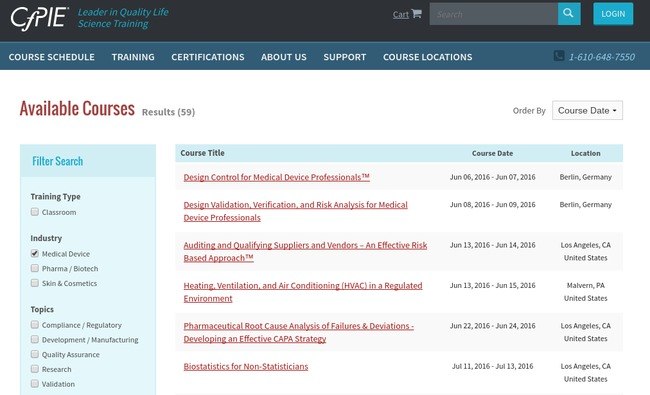This screenshot has width=650, height=395.
Task: Check the Validation topic checkbox
Action: [x=35, y=383]
